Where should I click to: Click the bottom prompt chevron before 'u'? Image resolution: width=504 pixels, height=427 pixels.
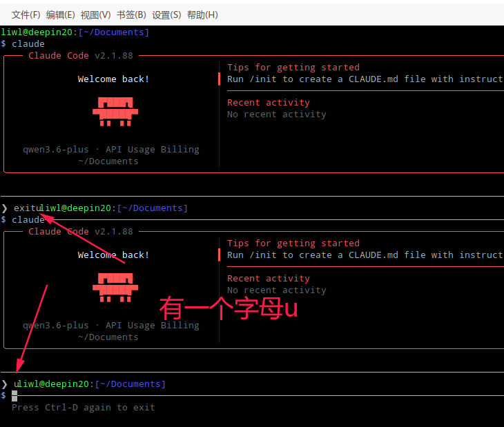[x=5, y=384]
